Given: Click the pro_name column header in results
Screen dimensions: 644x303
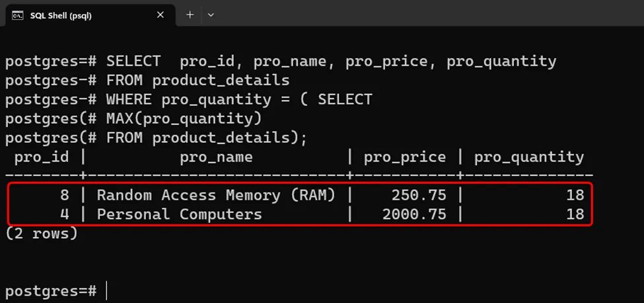Looking at the screenshot, I should click(216, 157).
